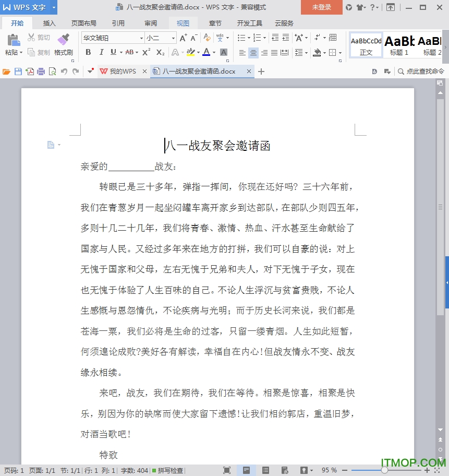Image resolution: width=449 pixels, height=476 pixels.
Task: Justify the paragraph text
Action: pyautogui.click(x=274, y=53)
